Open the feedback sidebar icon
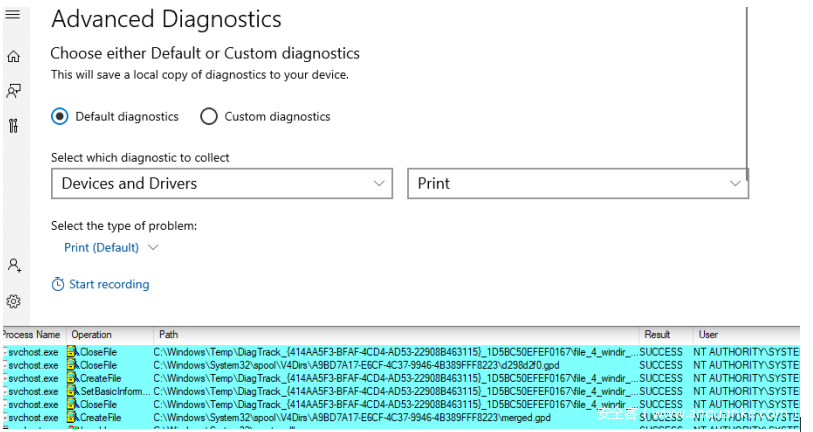This screenshot has height=432, width=813. (13, 91)
